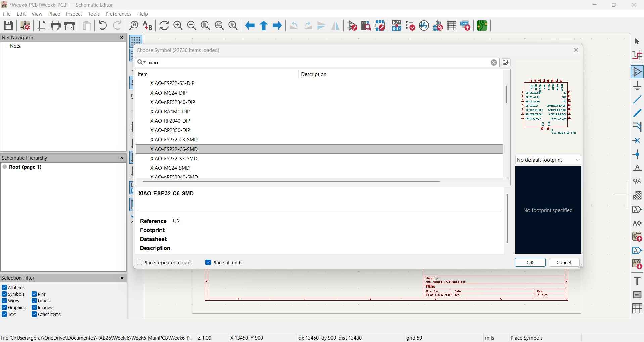Run Electrical Rules Checker icon

click(x=411, y=26)
